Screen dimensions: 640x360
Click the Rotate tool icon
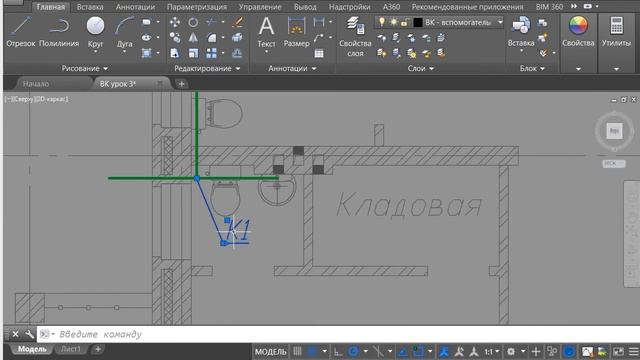[x=193, y=22]
